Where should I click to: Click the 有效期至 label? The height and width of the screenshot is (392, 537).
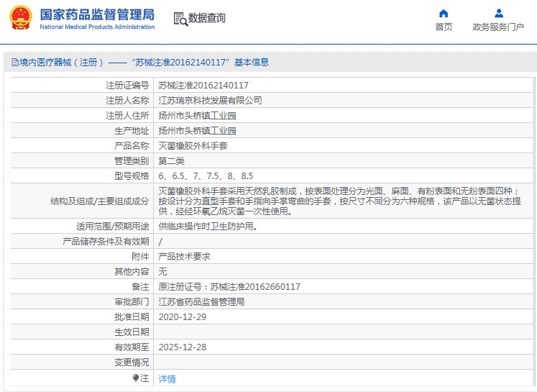coord(132,347)
